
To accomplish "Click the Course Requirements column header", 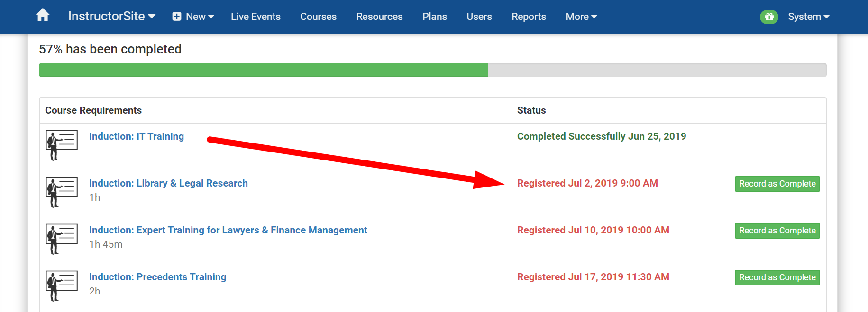I will coord(93,110).
